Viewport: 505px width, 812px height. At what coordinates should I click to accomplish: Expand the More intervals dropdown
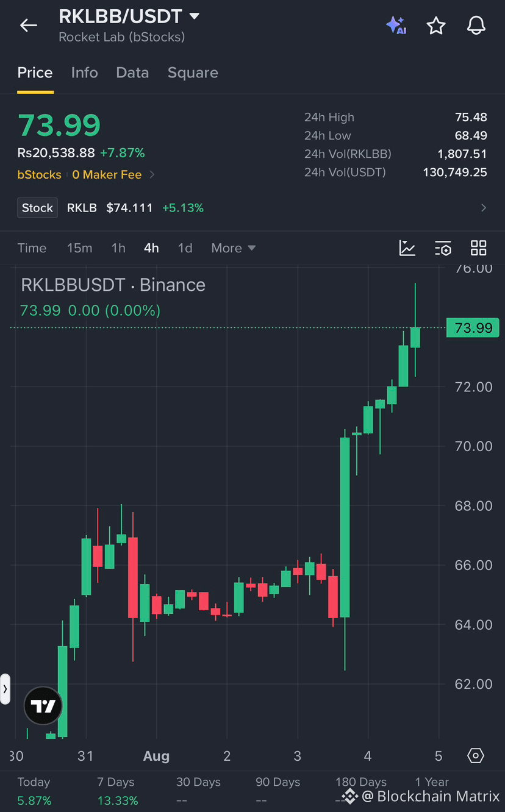click(x=234, y=248)
